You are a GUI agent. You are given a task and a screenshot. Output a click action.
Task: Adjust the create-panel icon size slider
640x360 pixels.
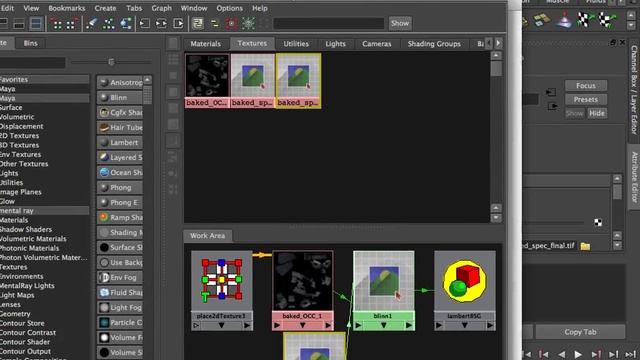[x=111, y=62]
